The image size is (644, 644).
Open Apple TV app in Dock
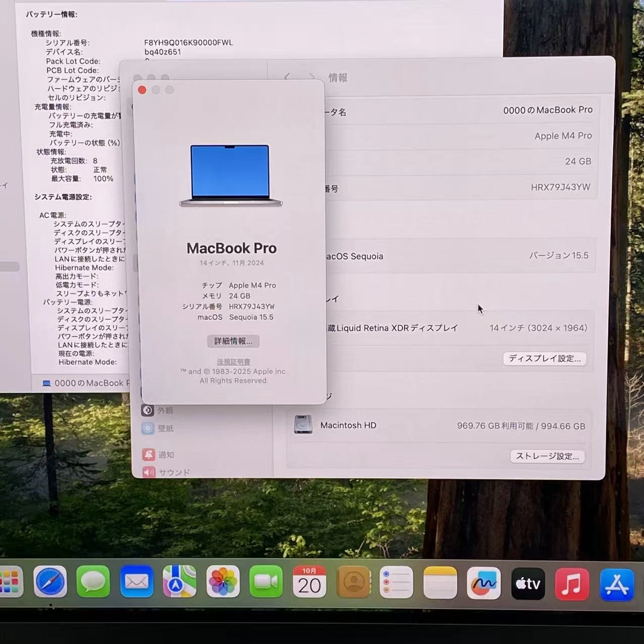tap(528, 584)
